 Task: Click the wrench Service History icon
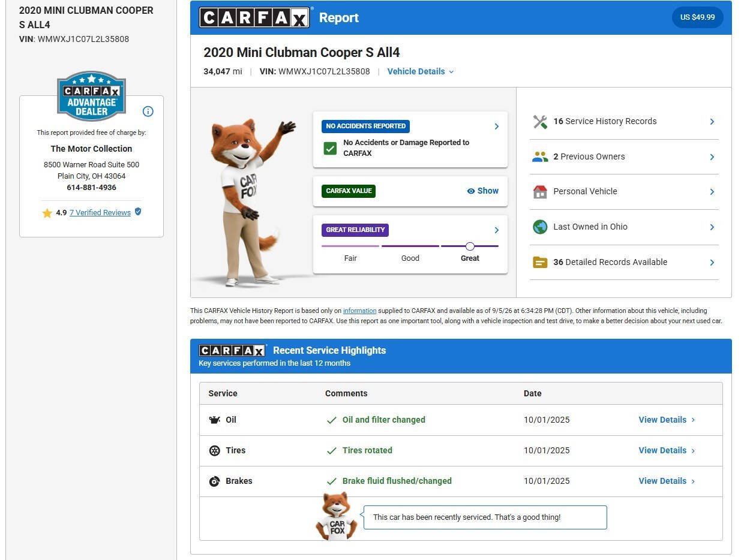coord(540,122)
